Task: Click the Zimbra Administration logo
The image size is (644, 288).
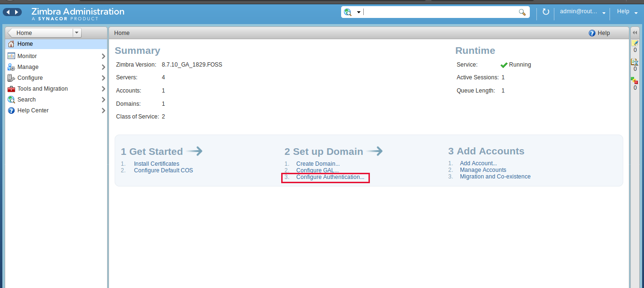Action: tap(78, 14)
